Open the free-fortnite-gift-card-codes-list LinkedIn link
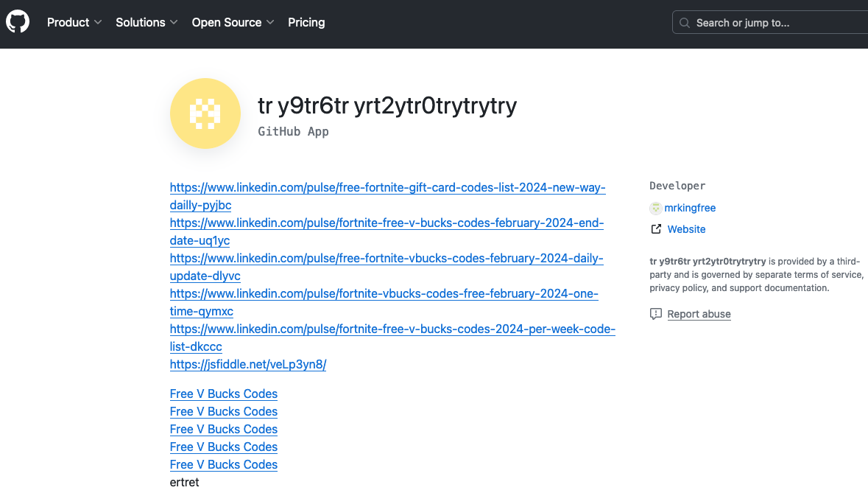Image resolution: width=868 pixels, height=493 pixels. pyautogui.click(x=387, y=196)
